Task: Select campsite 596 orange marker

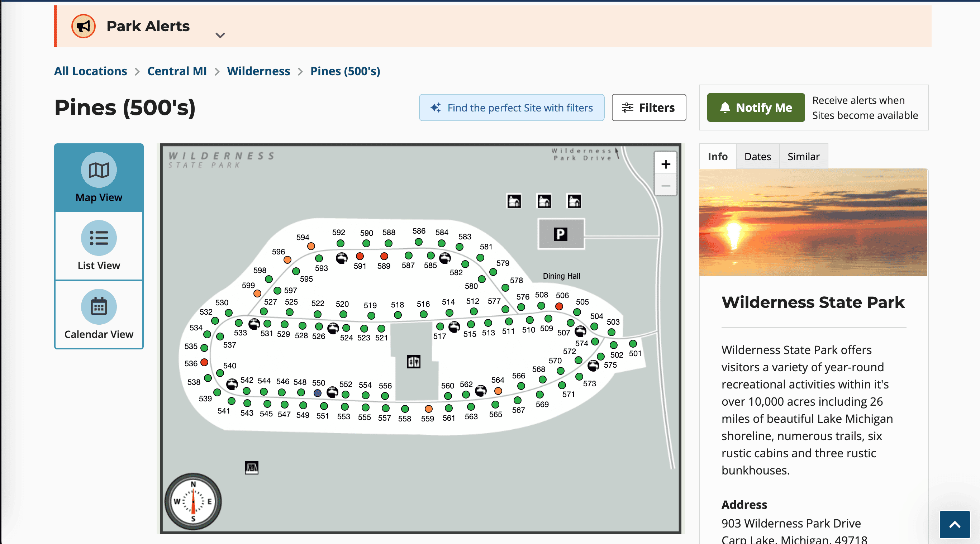Action: 287,260
